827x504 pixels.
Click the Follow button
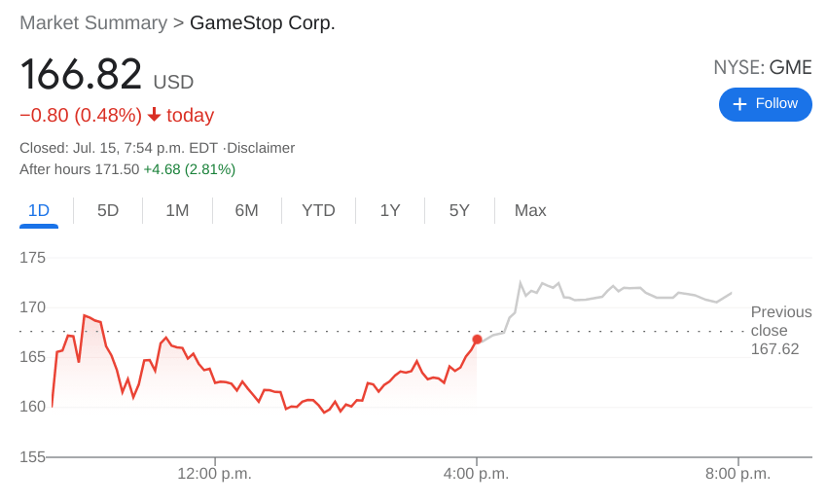[x=765, y=104]
